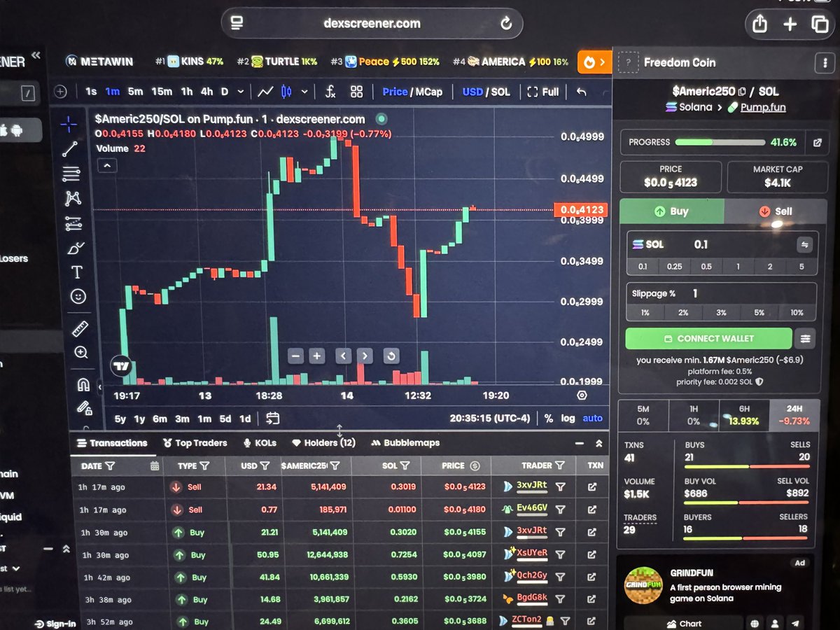Open the browser share icon
Viewport: 840px width, 630px height.
pyautogui.click(x=759, y=23)
